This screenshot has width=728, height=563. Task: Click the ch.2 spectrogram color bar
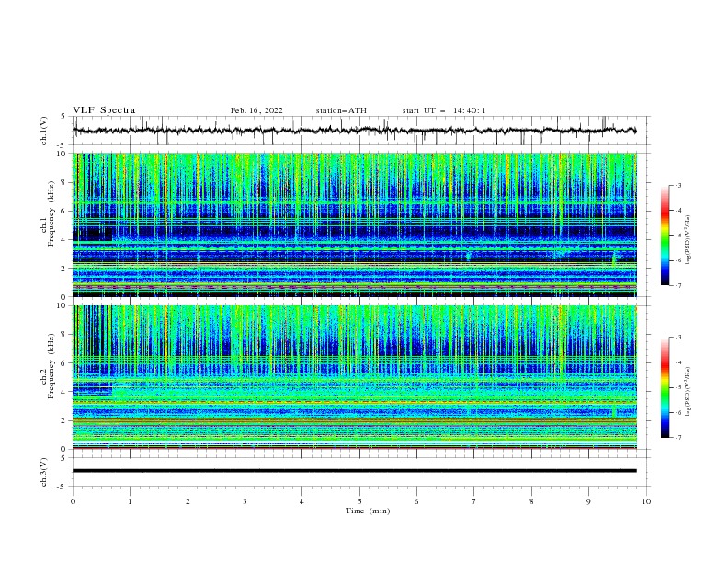coord(665,387)
